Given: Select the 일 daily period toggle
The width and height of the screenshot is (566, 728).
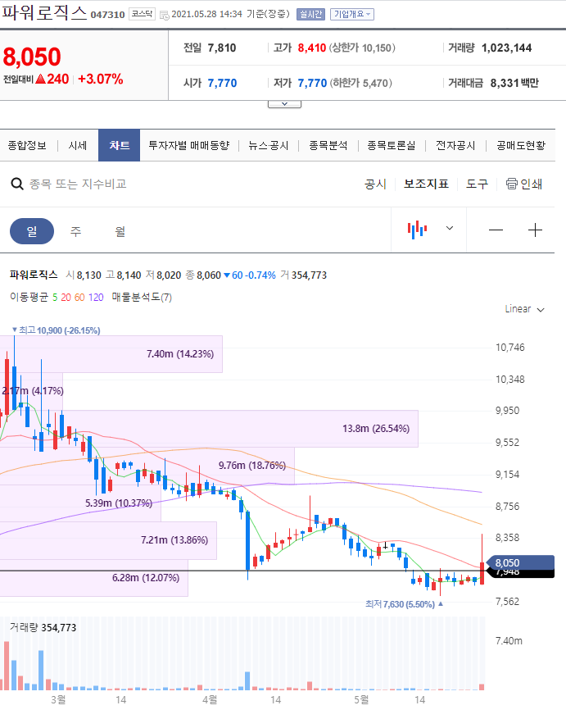Looking at the screenshot, I should [x=32, y=231].
